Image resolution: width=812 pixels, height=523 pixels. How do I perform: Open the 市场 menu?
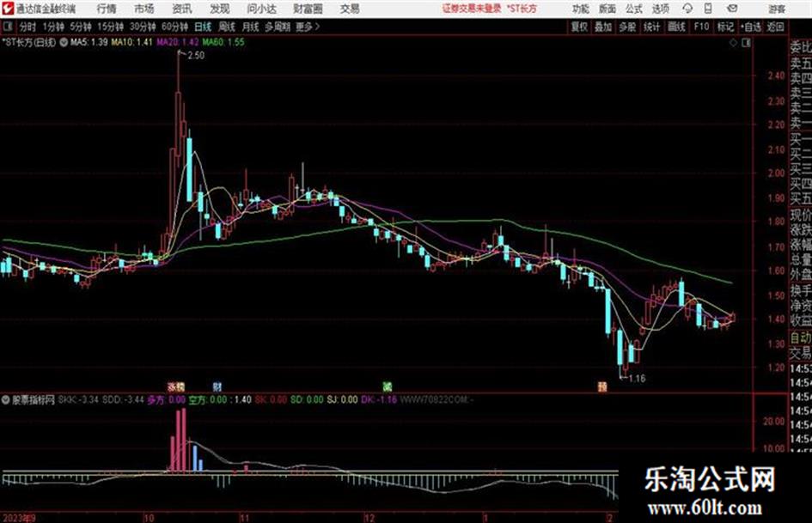point(144,9)
